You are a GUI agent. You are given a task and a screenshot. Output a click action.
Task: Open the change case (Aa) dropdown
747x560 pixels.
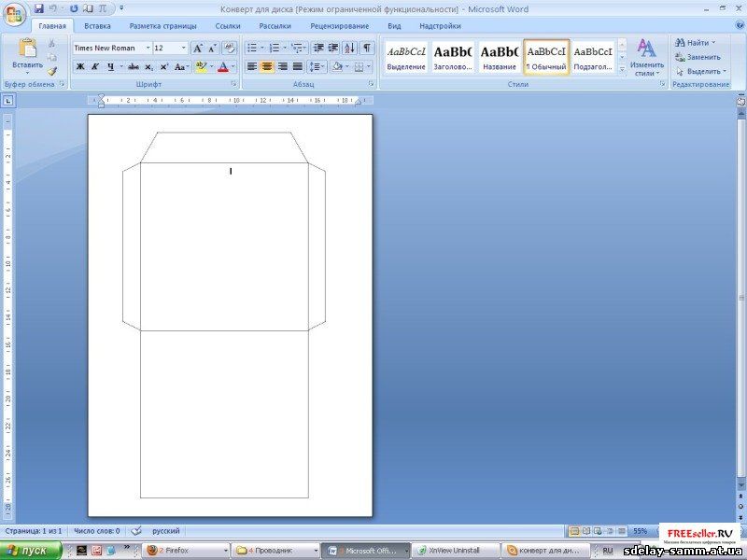coord(181,66)
